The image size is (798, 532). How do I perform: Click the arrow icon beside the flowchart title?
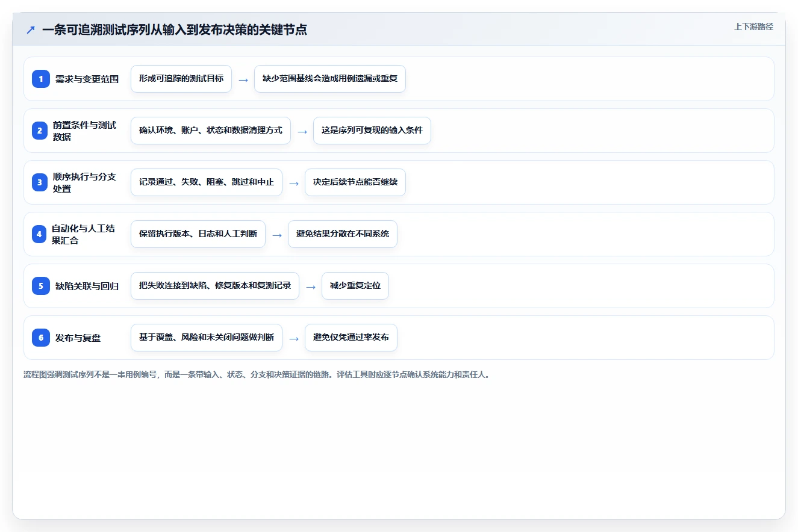(x=31, y=29)
